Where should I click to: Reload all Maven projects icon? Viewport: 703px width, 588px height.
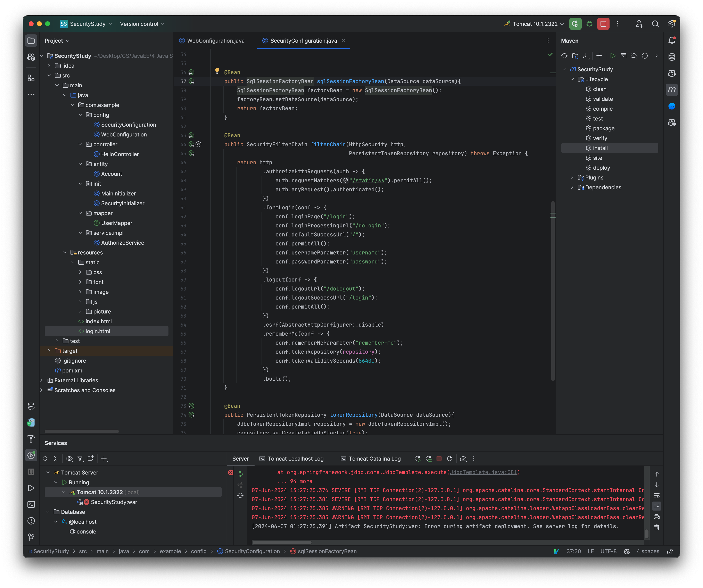click(564, 56)
